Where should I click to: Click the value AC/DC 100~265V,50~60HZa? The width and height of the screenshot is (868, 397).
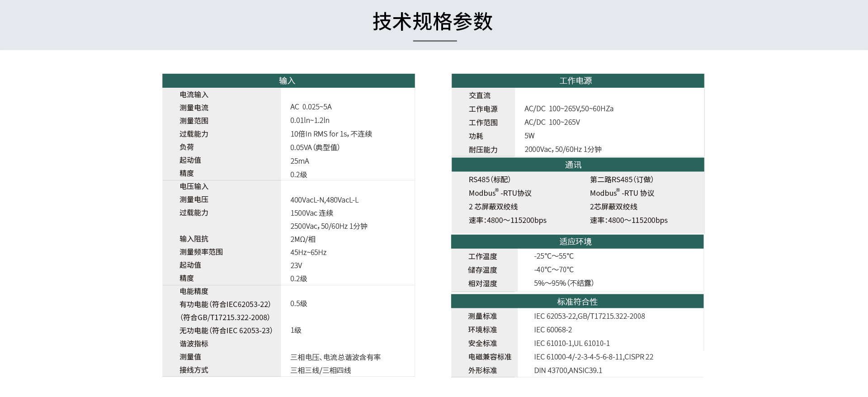pos(569,109)
